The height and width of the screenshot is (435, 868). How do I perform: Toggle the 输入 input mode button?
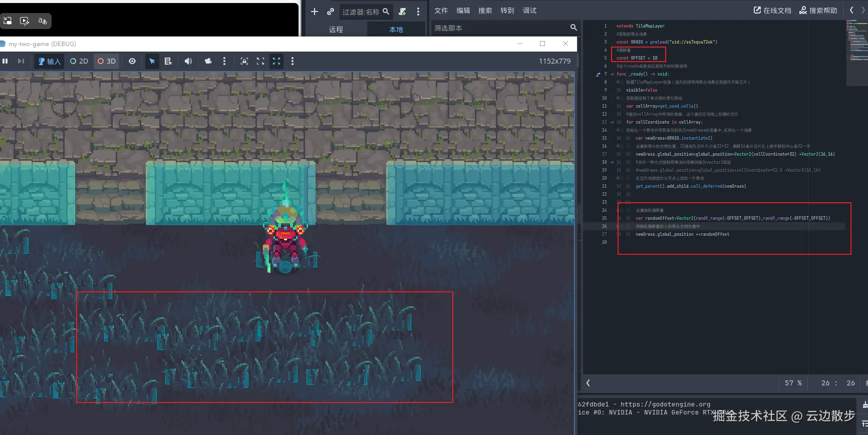[49, 61]
